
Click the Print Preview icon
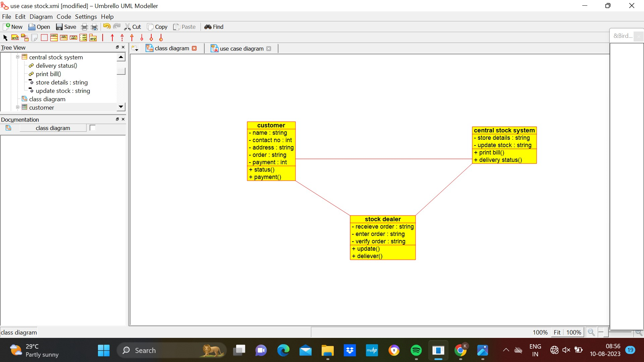click(95, 27)
